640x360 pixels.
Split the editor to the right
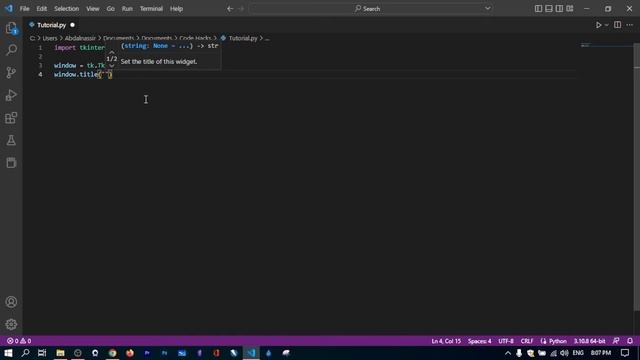(x=618, y=25)
